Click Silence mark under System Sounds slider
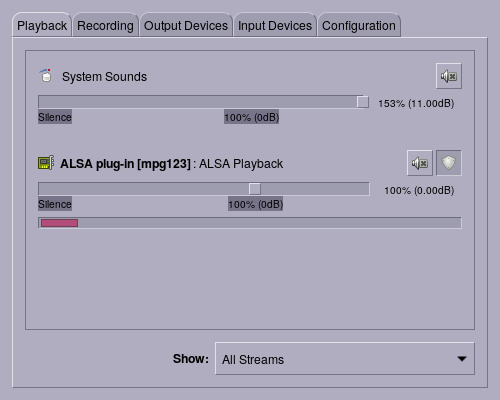The width and height of the screenshot is (500, 400). (x=55, y=117)
